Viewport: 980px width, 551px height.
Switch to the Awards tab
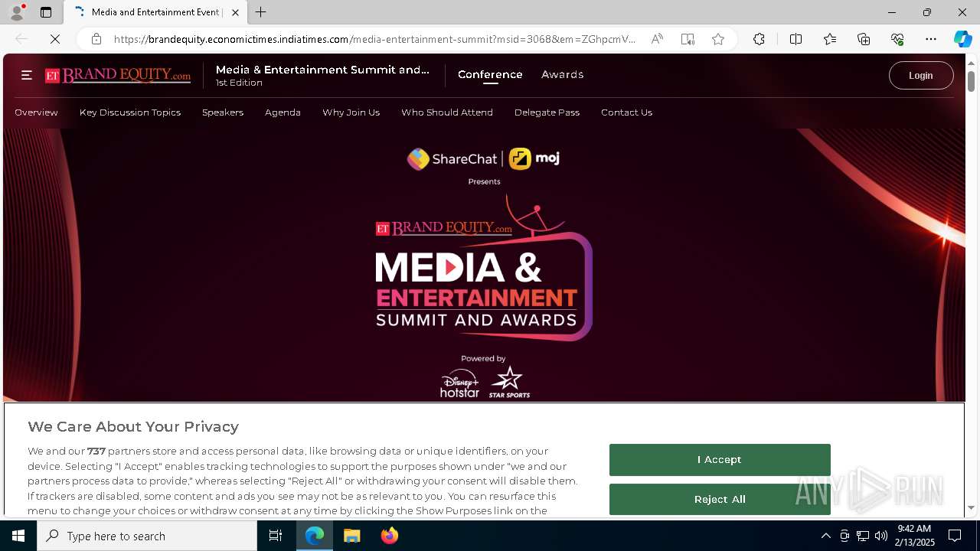point(563,75)
